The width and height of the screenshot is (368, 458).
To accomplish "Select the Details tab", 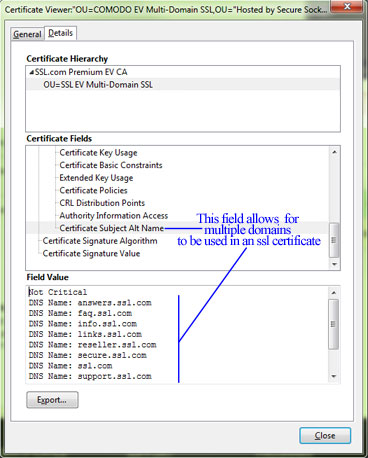I will point(60,33).
